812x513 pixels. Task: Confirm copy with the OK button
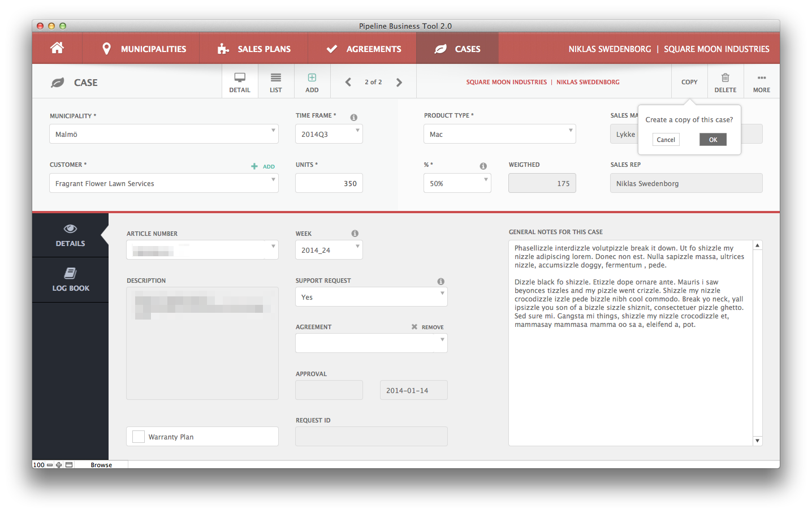712,140
